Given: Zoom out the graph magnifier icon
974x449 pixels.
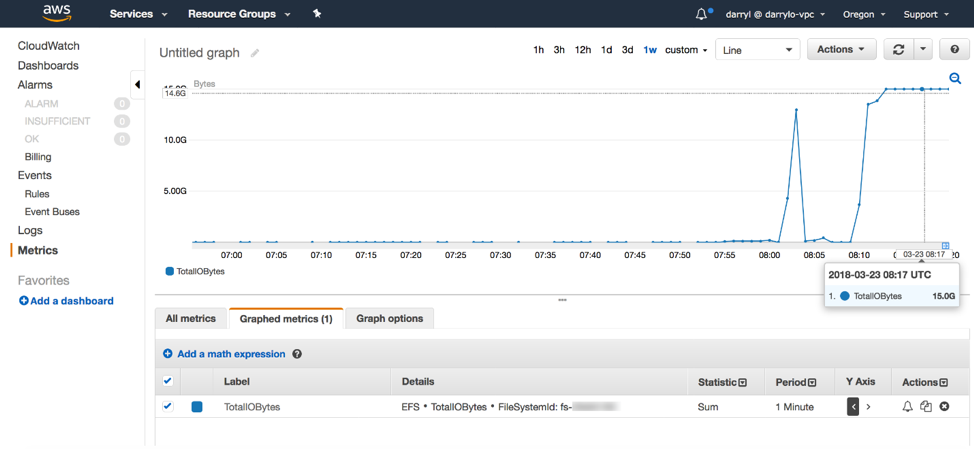Looking at the screenshot, I should [x=955, y=78].
